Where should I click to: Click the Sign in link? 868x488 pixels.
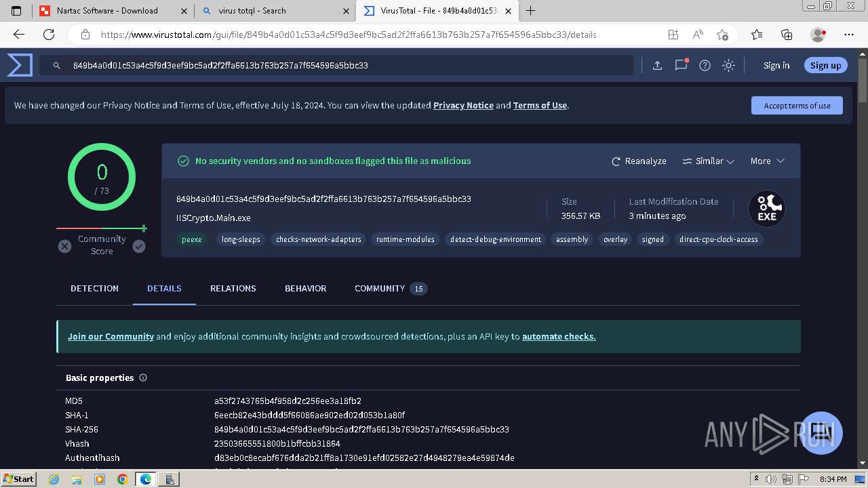tap(776, 66)
